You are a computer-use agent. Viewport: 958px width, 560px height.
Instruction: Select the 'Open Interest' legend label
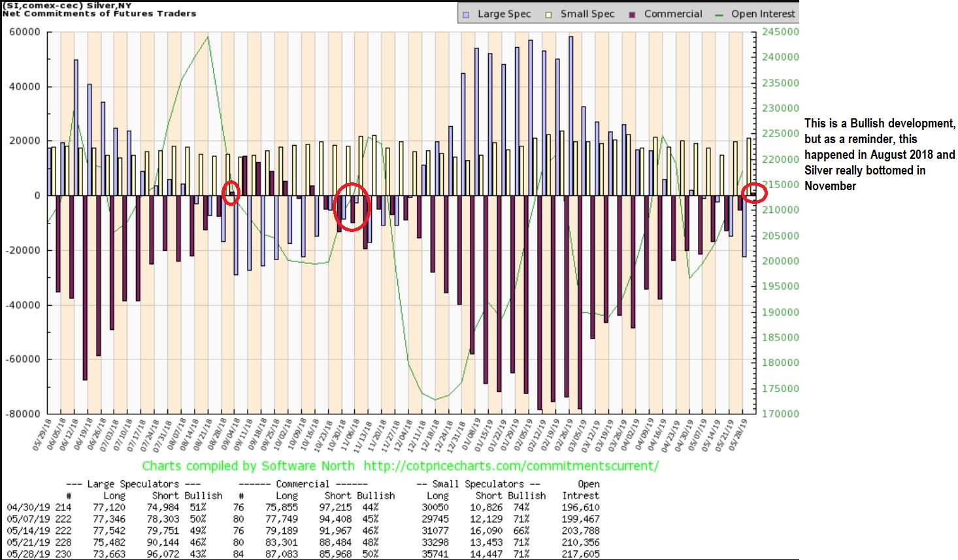click(x=763, y=14)
